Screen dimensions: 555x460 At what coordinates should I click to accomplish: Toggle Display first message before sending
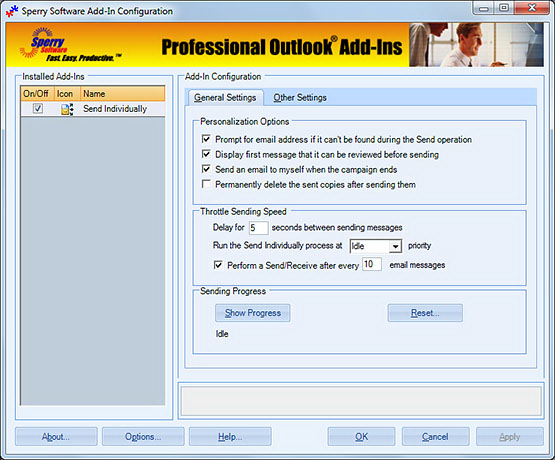(x=206, y=154)
